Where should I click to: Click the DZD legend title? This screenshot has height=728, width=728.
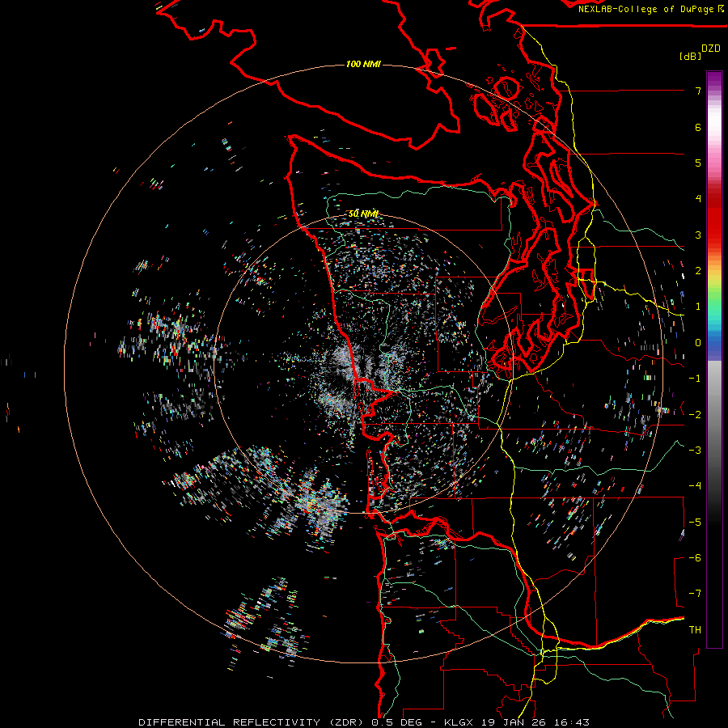point(711,49)
